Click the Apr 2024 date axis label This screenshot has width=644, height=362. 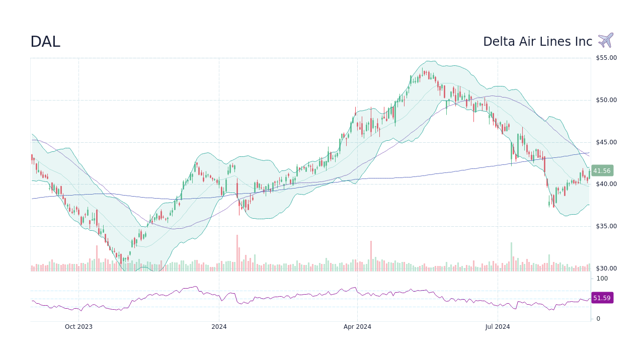357,327
